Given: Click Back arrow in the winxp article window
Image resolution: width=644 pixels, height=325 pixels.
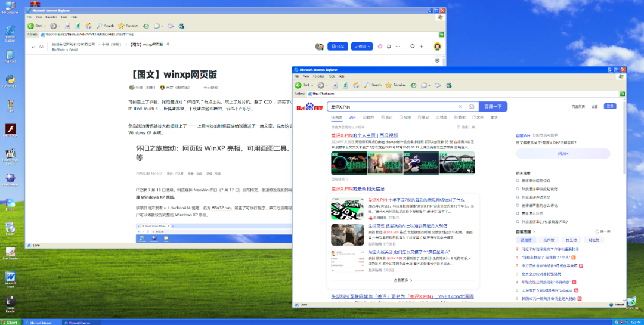Looking at the screenshot, I should (x=31, y=26).
